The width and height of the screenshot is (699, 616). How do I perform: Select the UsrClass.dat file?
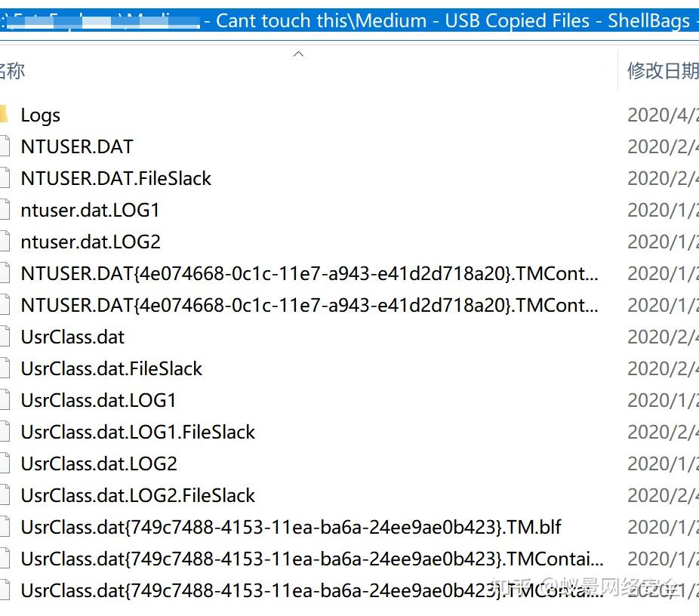pos(72,337)
